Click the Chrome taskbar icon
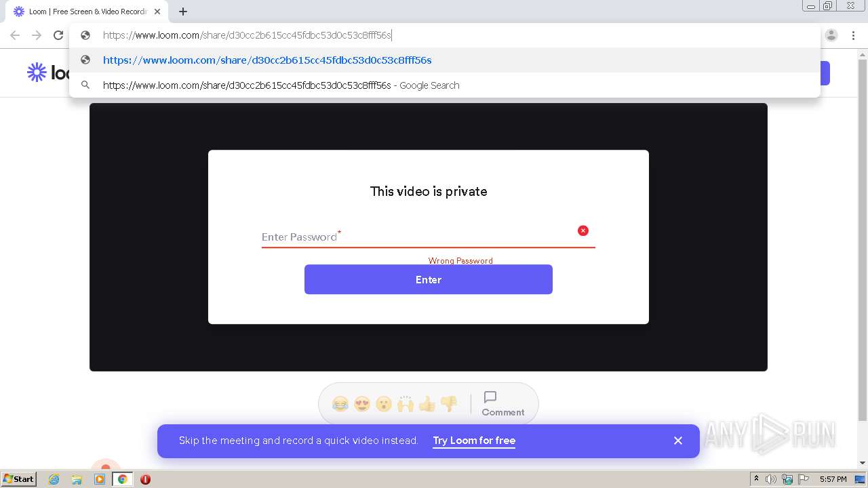This screenshot has width=868, height=488. point(123,479)
